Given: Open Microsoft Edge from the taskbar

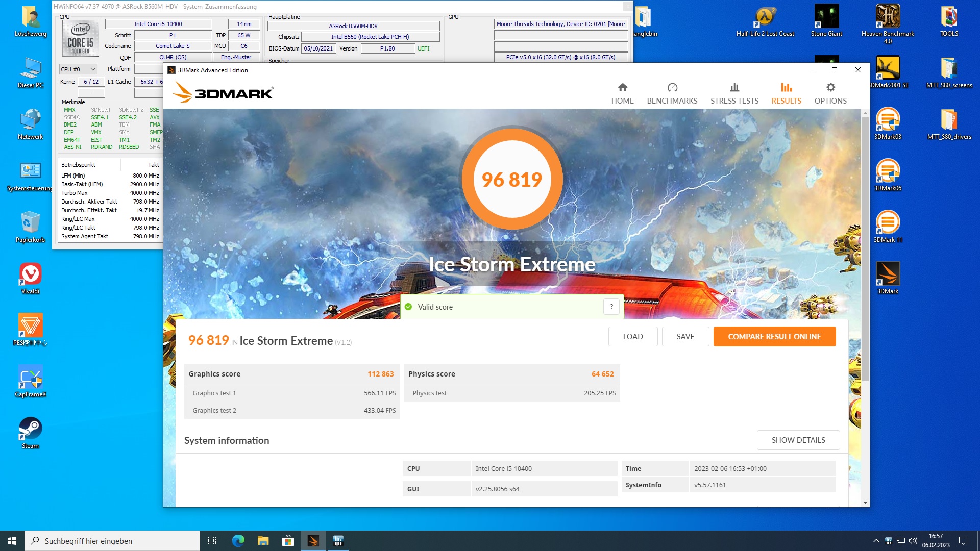Looking at the screenshot, I should click(x=238, y=541).
